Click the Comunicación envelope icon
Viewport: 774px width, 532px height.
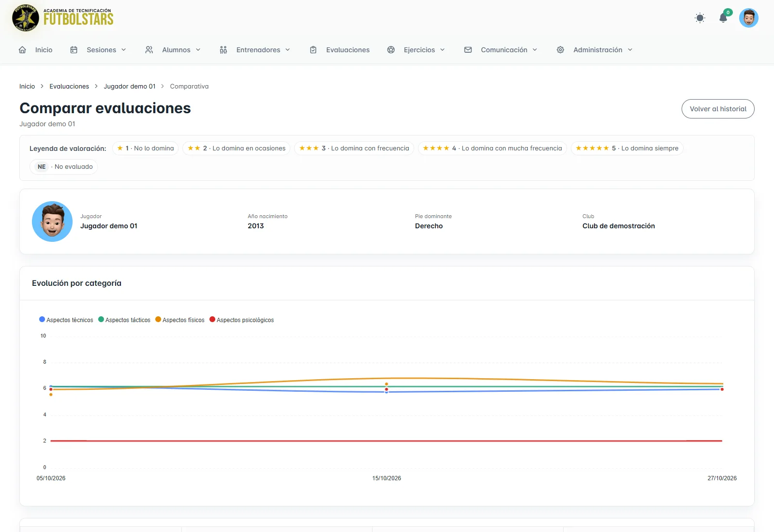[x=468, y=50]
